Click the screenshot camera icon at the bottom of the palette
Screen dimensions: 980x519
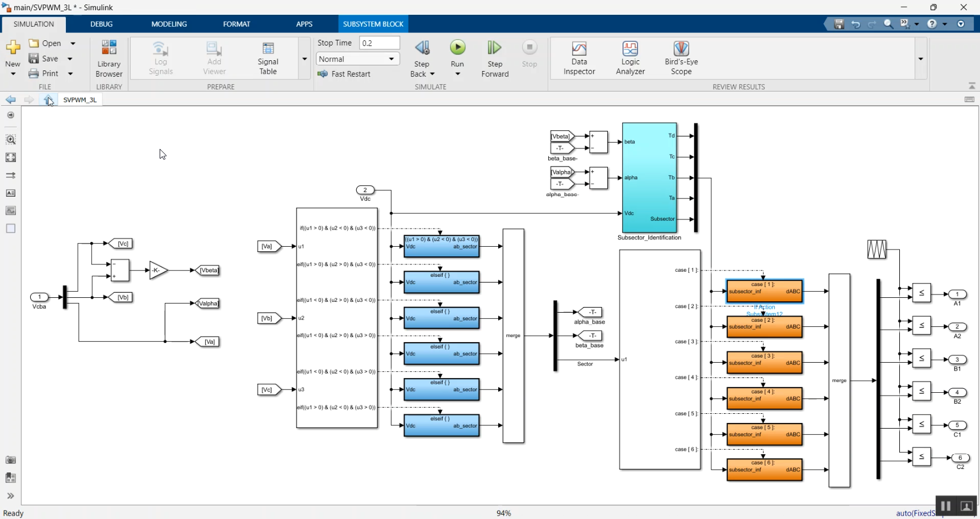coord(10,460)
